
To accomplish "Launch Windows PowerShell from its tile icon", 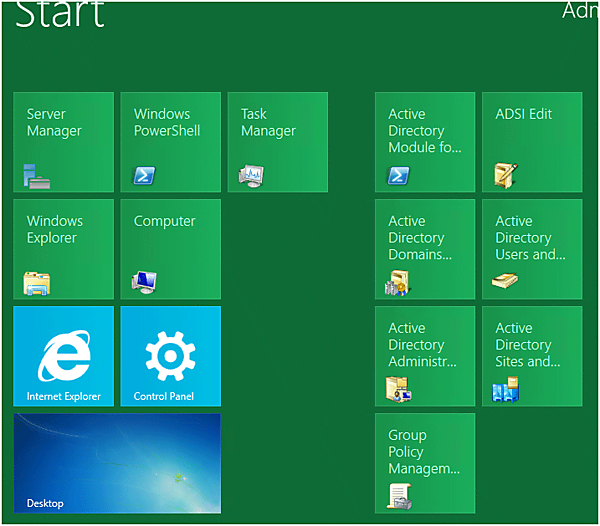I will pyautogui.click(x=145, y=176).
